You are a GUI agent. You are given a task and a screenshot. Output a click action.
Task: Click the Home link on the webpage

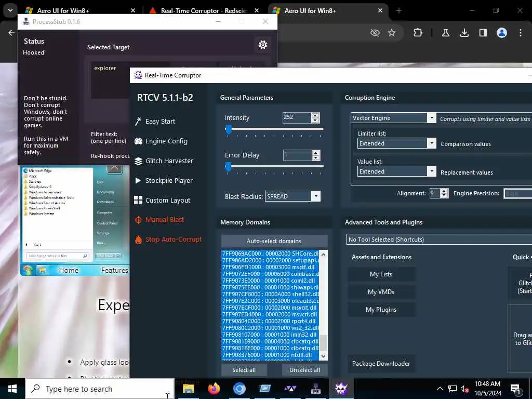pyautogui.click(x=69, y=270)
